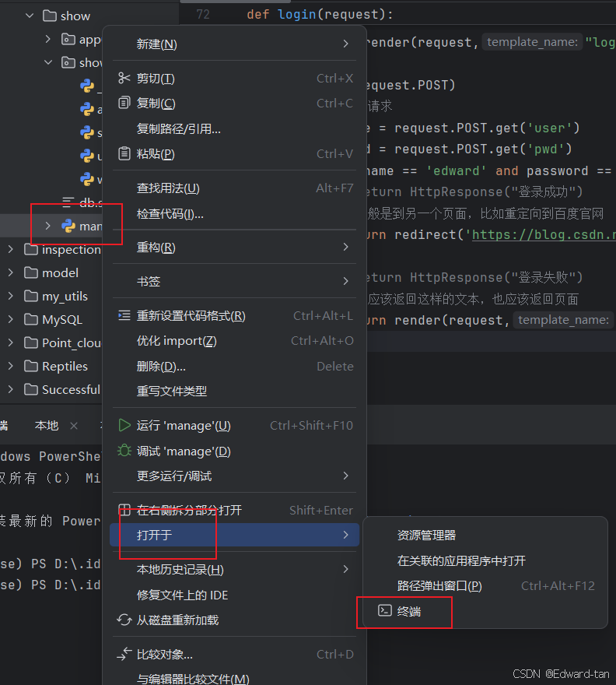Expand the 书签 submenu arrow

[x=346, y=281]
